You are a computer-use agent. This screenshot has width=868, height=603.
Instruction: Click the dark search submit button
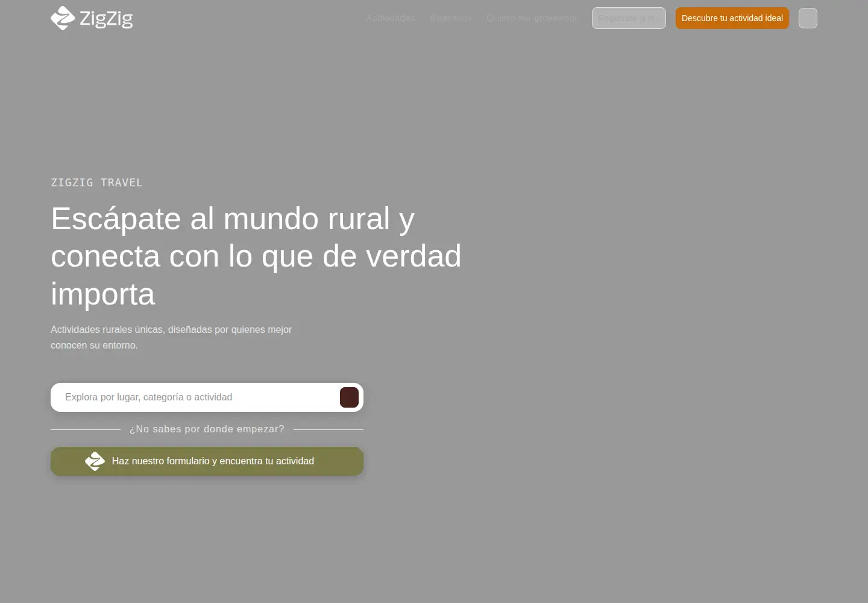click(350, 397)
